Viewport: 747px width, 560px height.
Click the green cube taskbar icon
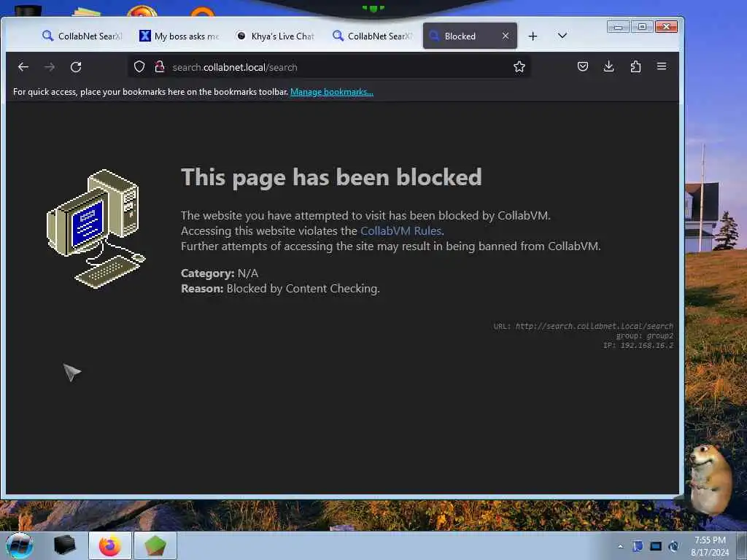point(155,545)
